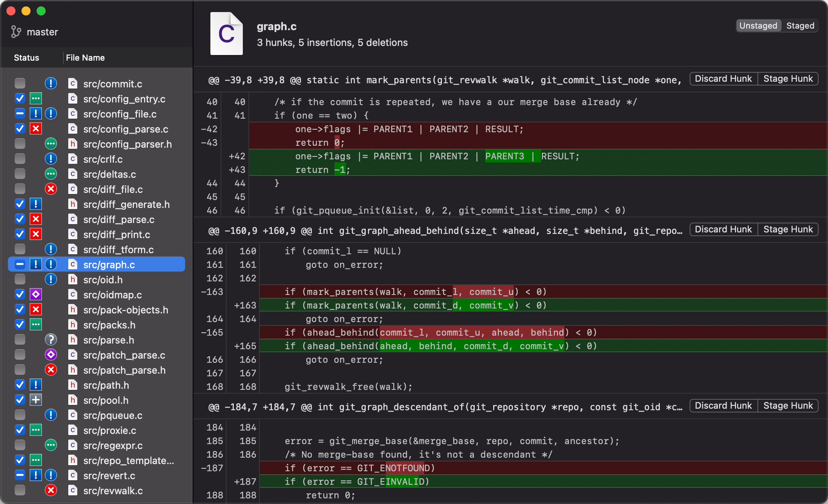Check the box for src/deltas.c
This screenshot has height=504, width=828.
coord(20,174)
